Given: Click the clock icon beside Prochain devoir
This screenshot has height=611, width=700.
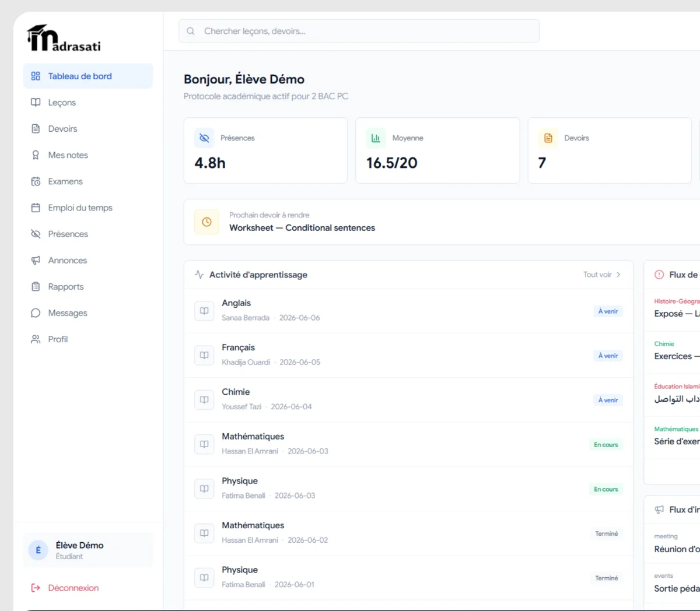Looking at the screenshot, I should click(206, 222).
